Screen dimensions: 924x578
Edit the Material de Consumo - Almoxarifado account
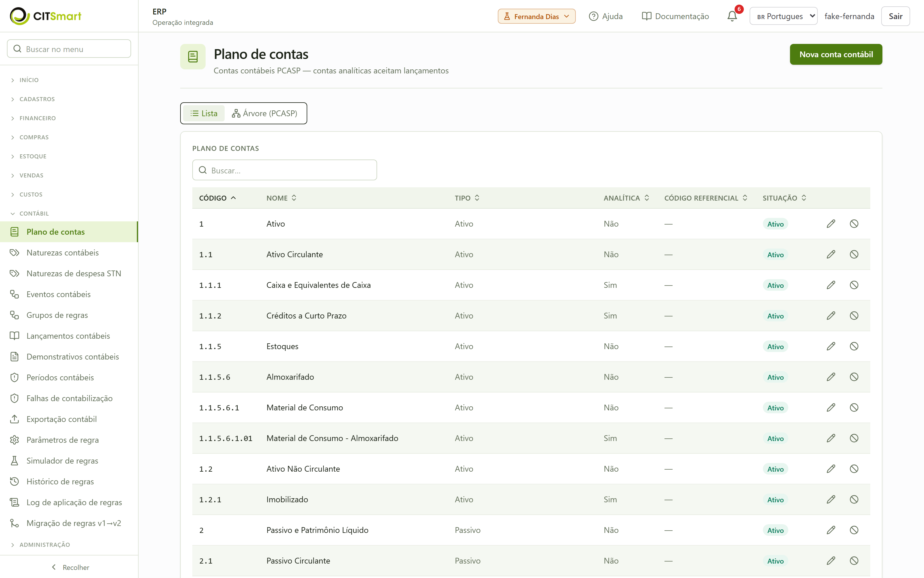click(x=831, y=438)
